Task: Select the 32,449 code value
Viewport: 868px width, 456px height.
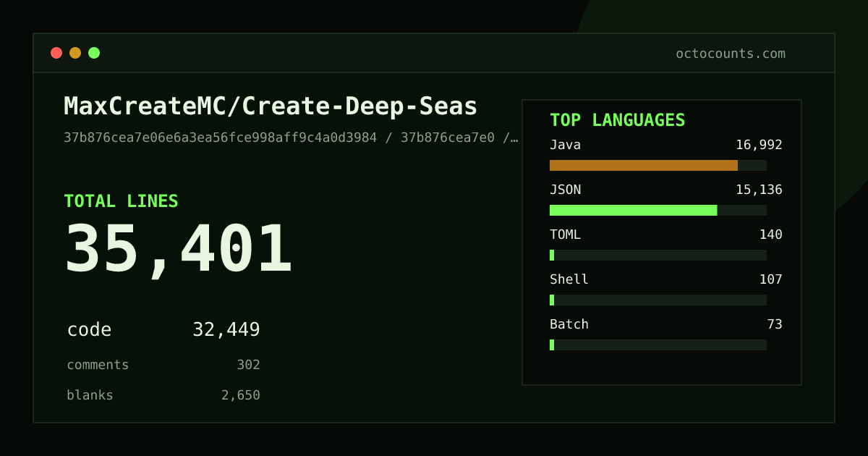Action: click(226, 330)
